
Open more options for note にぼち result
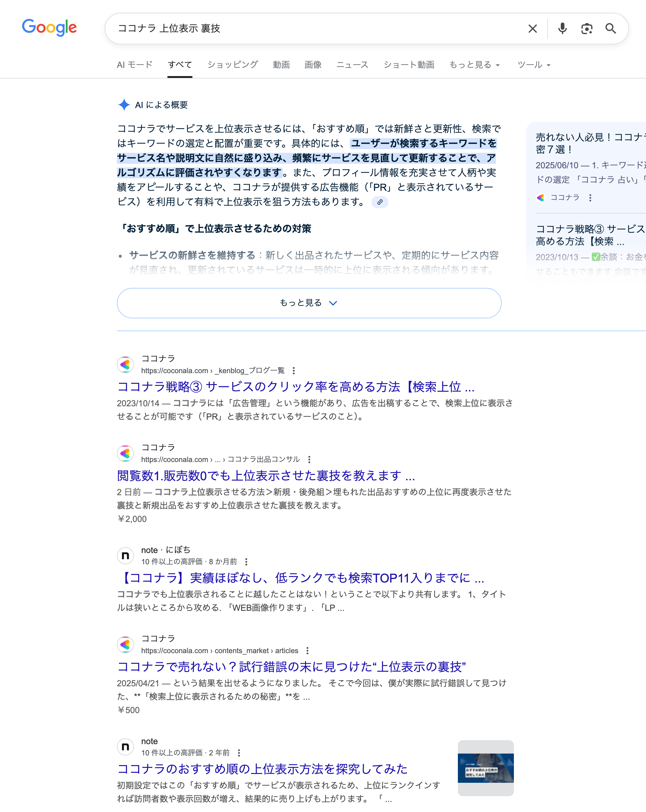[246, 562]
